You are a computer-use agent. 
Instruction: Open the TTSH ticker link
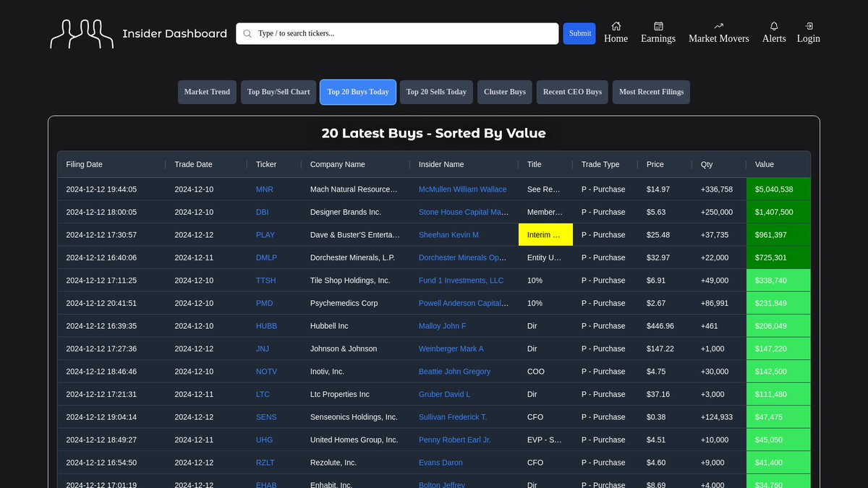[265, 281]
